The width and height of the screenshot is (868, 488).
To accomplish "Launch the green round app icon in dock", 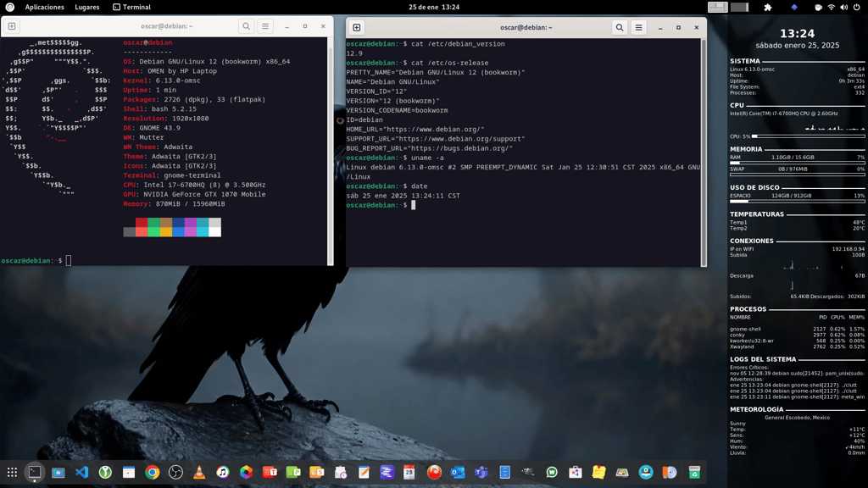I will 105,472.
